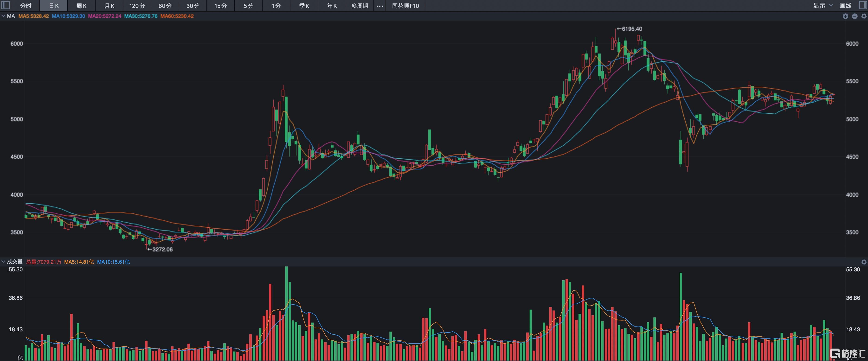The width and height of the screenshot is (868, 361).
Task: Click left axis 4500 price label
Action: [x=16, y=157]
